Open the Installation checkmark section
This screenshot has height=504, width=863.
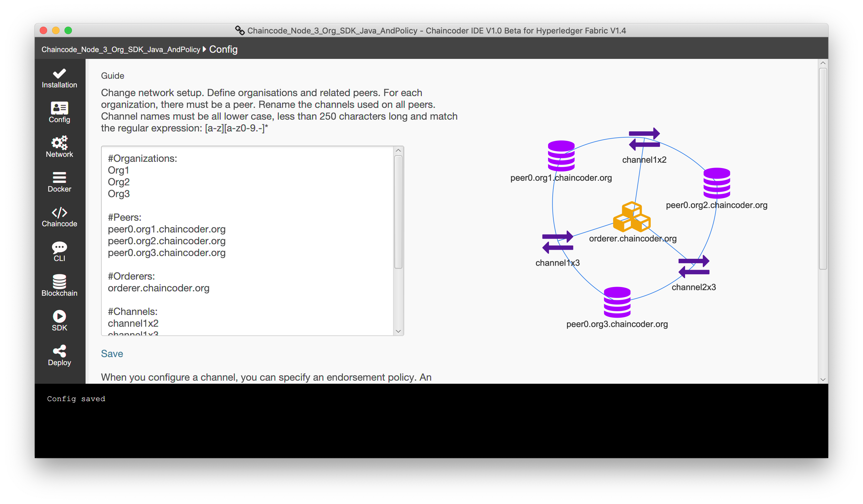coord(59,78)
